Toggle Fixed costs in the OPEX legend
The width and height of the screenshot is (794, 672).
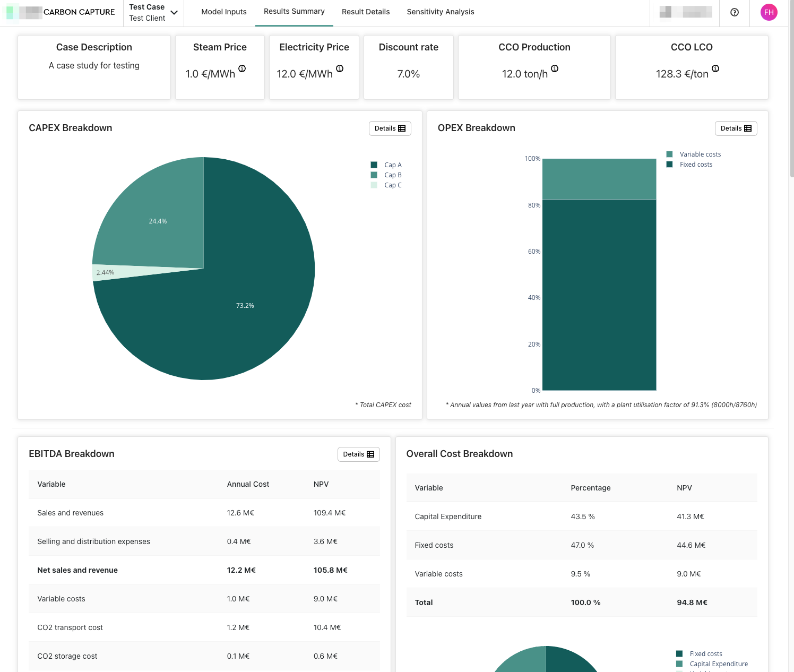point(696,165)
